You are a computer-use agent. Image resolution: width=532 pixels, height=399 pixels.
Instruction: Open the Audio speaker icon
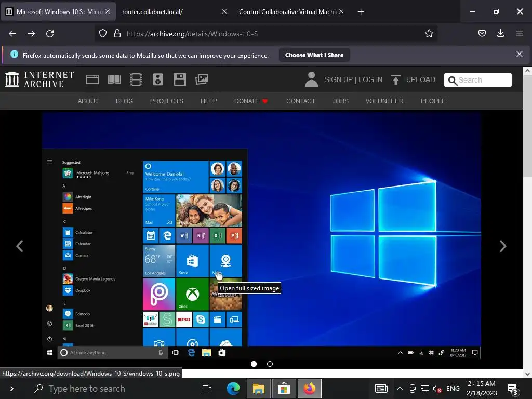[x=158, y=79]
